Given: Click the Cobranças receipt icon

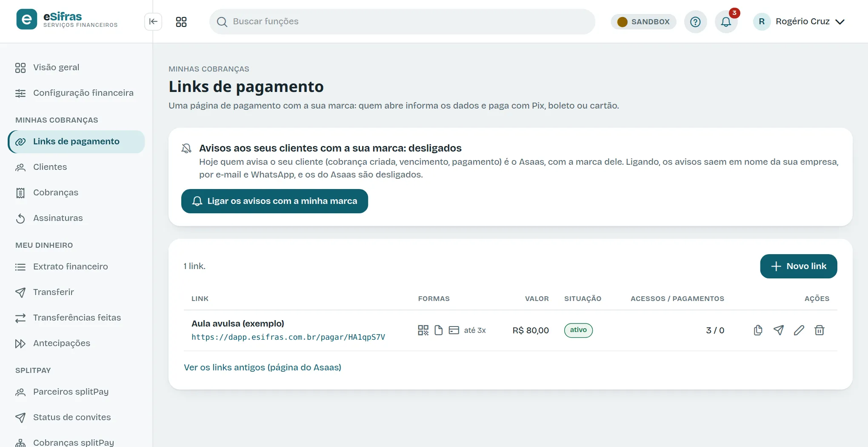Looking at the screenshot, I should (x=20, y=193).
